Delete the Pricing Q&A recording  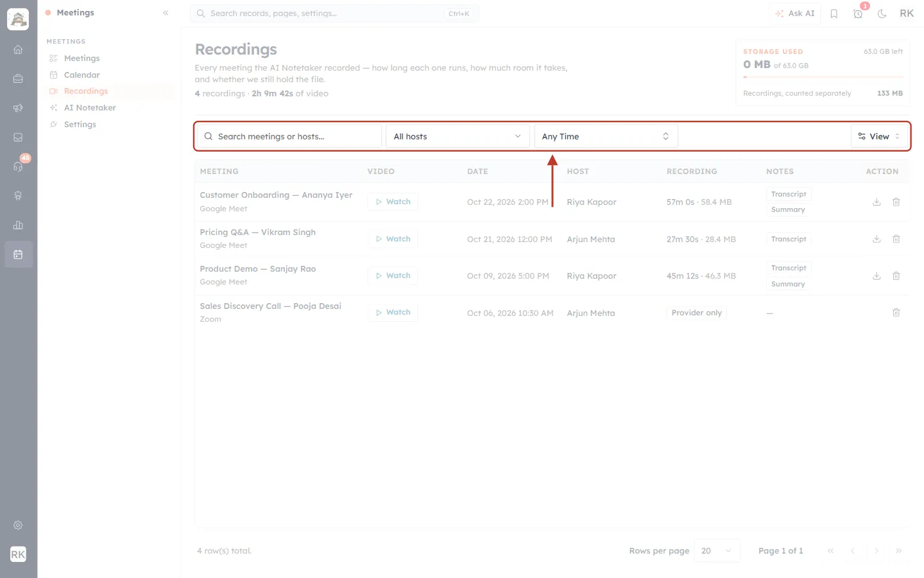[896, 239]
